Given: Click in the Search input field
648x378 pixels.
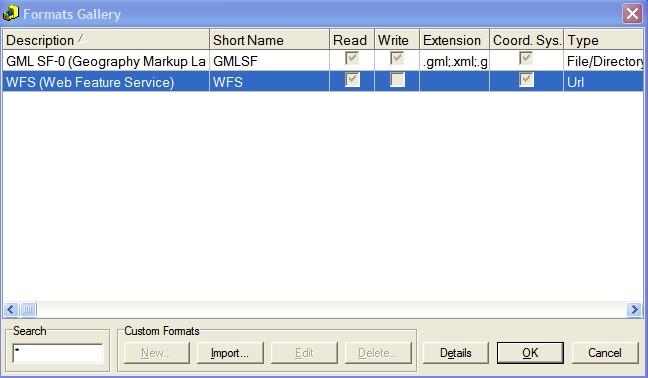Looking at the screenshot, I should click(57, 353).
